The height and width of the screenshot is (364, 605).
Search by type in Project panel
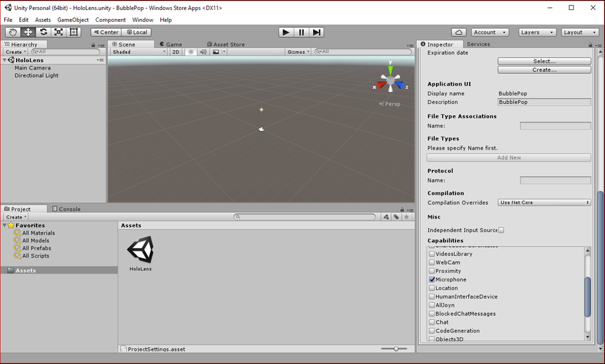point(386,217)
